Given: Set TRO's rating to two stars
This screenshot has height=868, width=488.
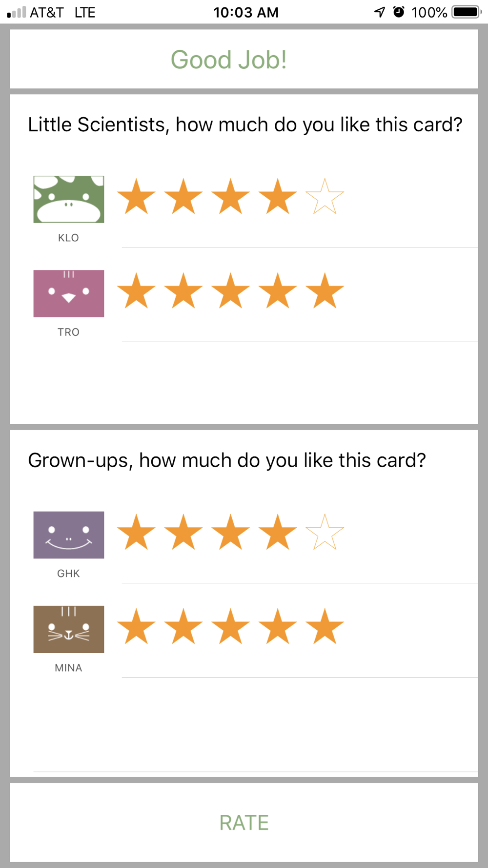Looking at the screenshot, I should pos(183,291).
